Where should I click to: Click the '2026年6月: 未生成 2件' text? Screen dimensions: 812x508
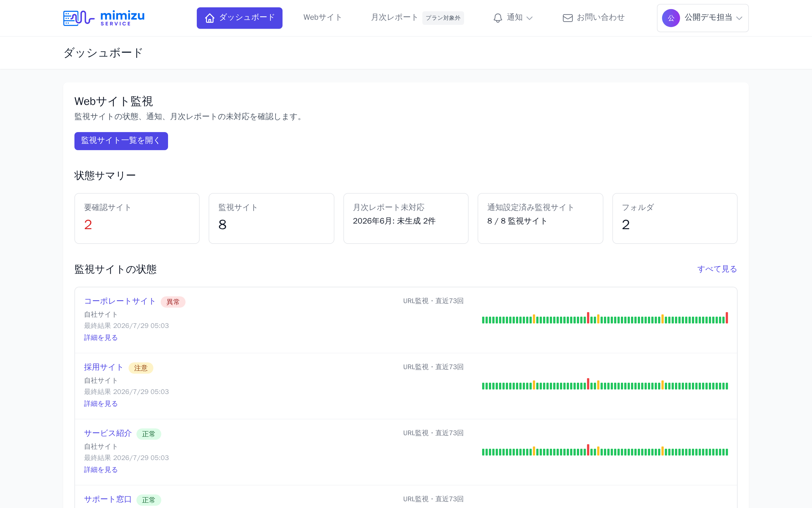pos(394,221)
